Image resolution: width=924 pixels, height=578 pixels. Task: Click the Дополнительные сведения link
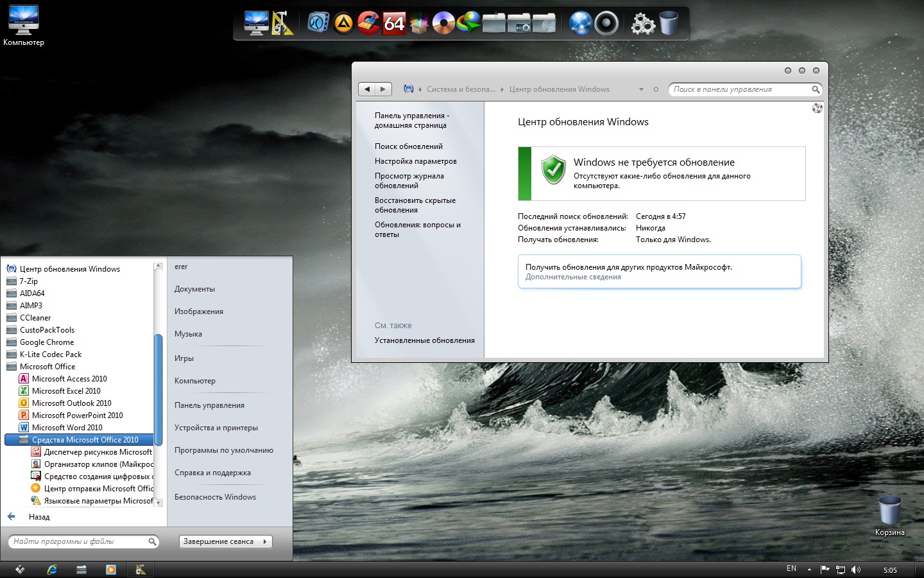click(x=573, y=277)
